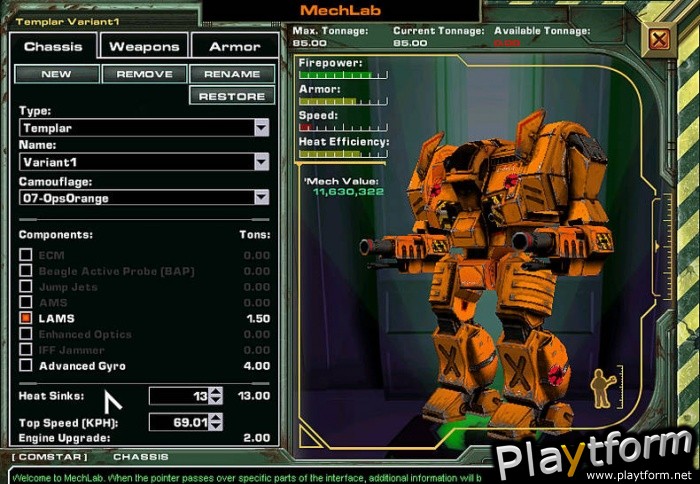This screenshot has width=700, height=484.
Task: Click the MechLab title header
Action: 341,10
